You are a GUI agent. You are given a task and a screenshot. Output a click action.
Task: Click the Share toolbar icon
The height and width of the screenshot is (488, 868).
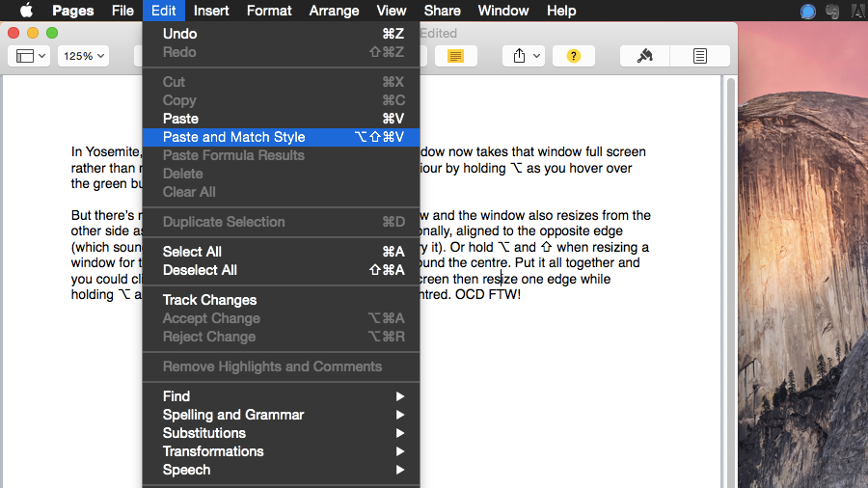click(x=519, y=56)
